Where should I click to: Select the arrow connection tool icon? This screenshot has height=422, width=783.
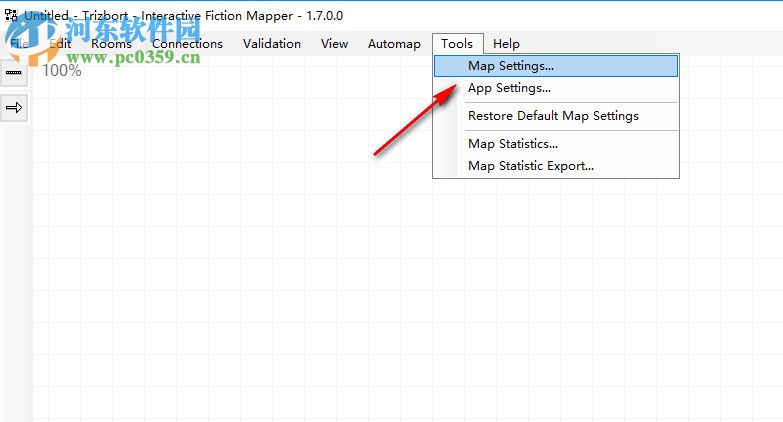coord(13,107)
